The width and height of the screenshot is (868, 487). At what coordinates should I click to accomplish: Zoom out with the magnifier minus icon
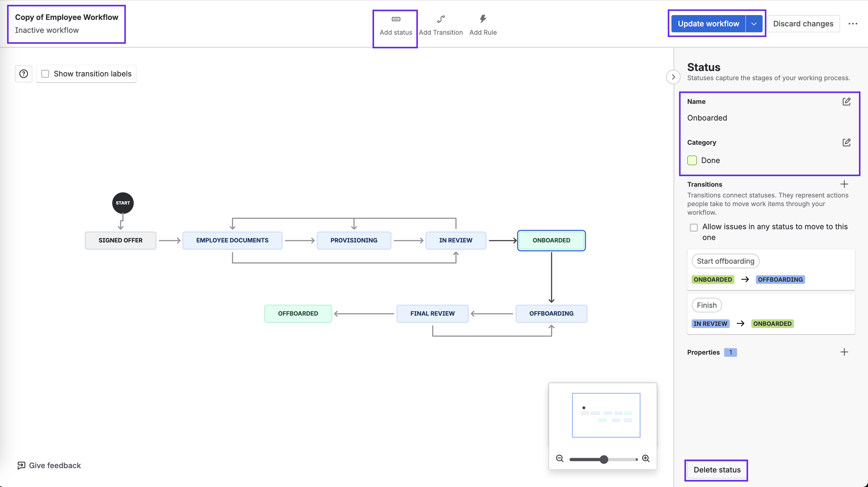point(559,458)
